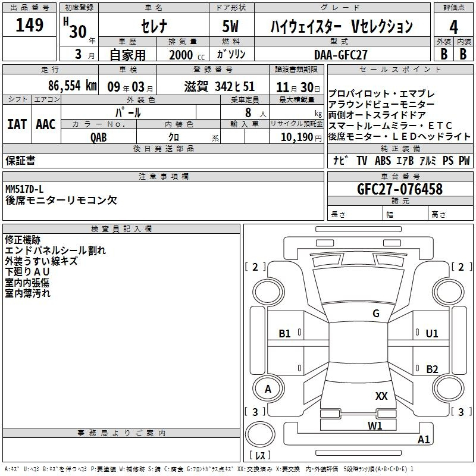Click the U1 dent marker on diagram
This screenshot has width=476, height=476.
(431, 334)
